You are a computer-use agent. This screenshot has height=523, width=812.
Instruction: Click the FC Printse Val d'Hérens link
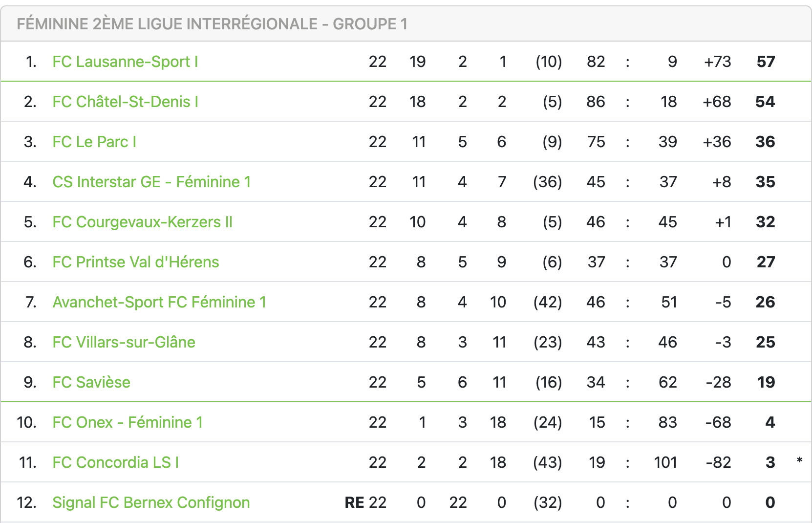pyautogui.click(x=136, y=262)
